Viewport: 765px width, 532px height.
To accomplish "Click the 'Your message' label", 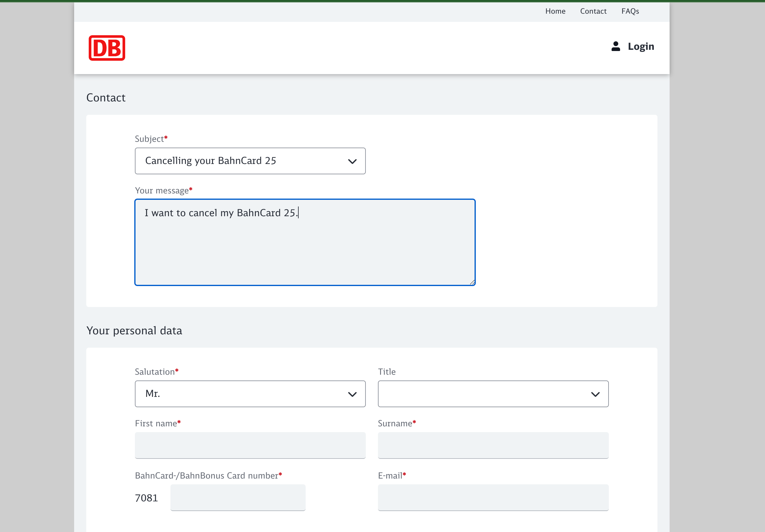I will [163, 190].
